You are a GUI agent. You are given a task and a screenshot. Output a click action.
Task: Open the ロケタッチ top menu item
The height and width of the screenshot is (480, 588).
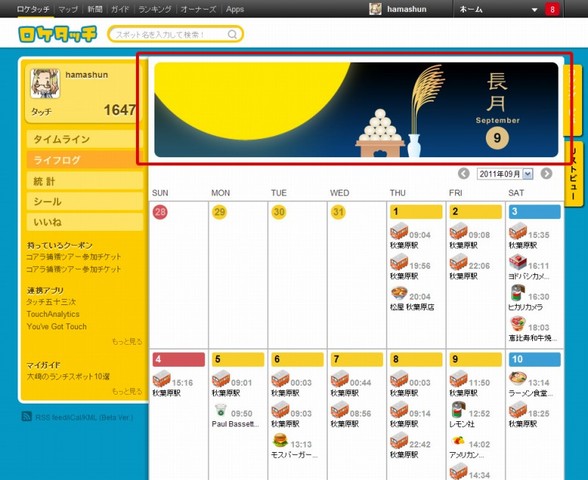(33, 9)
